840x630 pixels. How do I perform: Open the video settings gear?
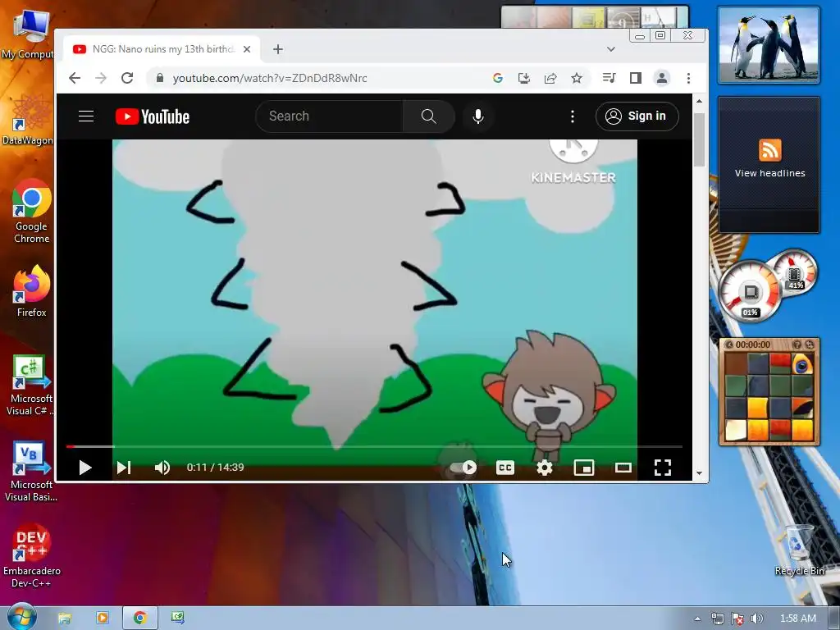coord(545,468)
